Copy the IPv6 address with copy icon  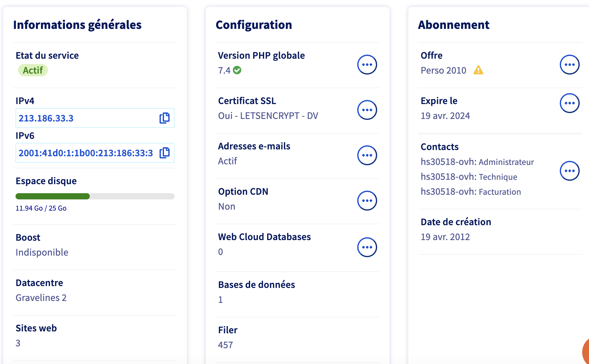pos(164,153)
